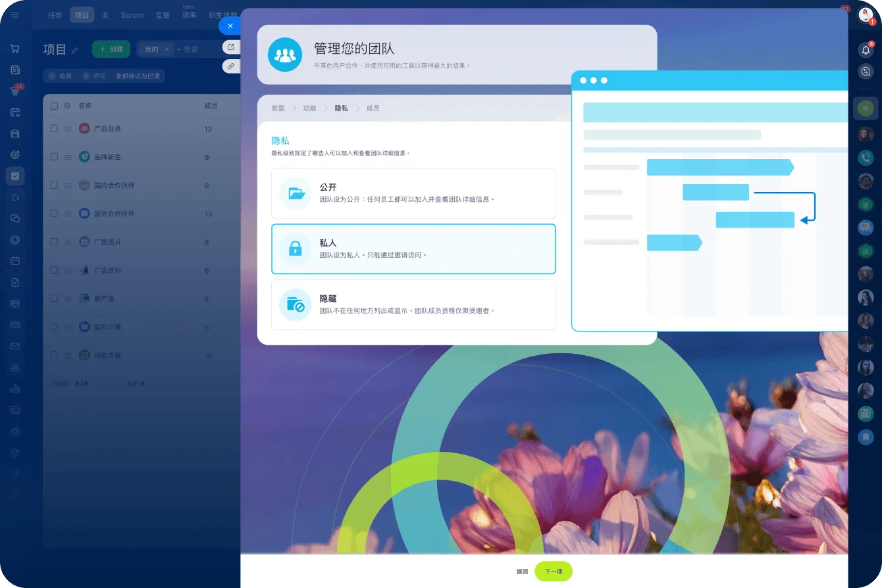Go to the 成员 wizard step

(373, 108)
